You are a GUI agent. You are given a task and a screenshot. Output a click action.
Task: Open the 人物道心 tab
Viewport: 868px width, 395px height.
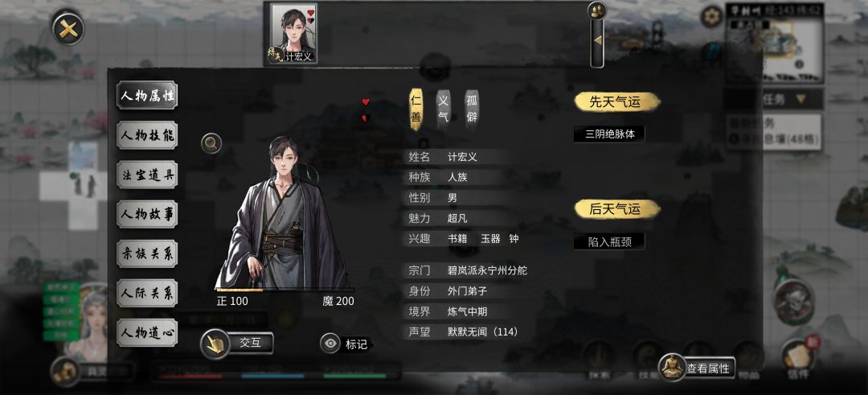click(147, 332)
